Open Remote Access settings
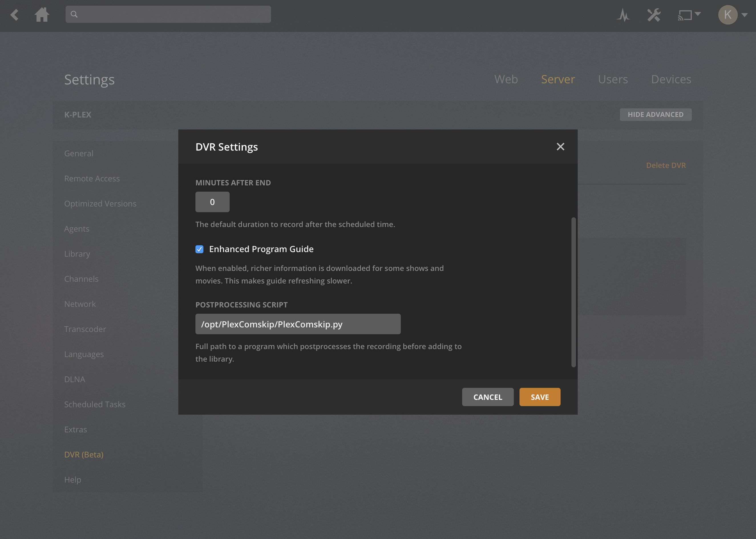 pos(92,179)
